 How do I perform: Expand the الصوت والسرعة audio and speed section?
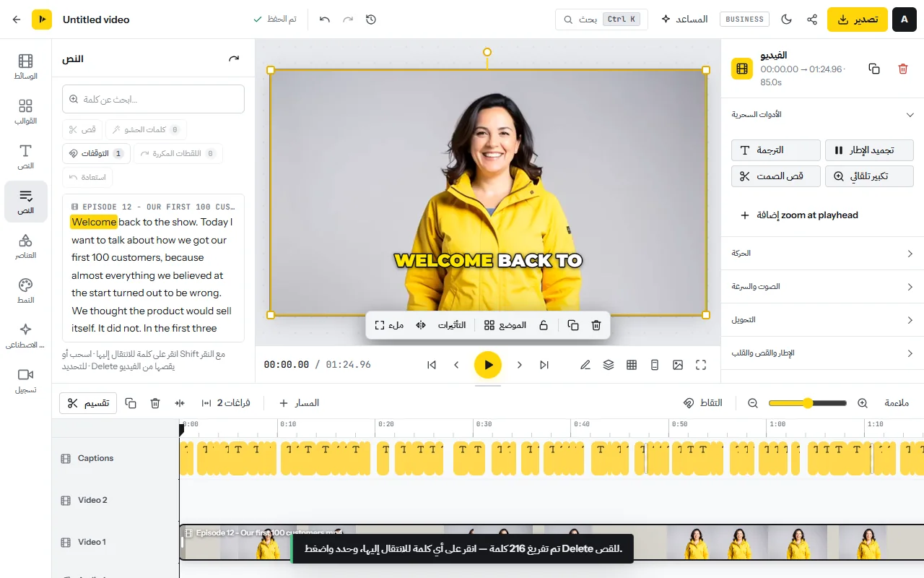tap(823, 287)
